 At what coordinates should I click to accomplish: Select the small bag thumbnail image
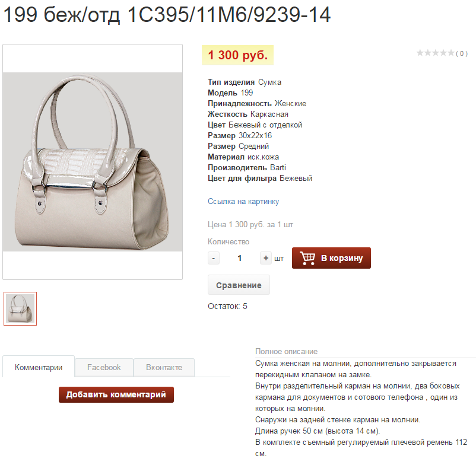pos(20,309)
